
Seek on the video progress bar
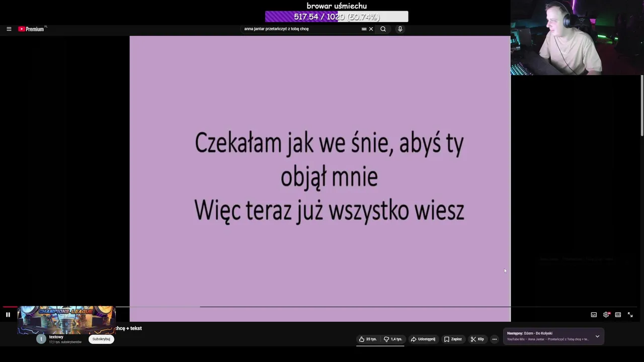pos(322,307)
